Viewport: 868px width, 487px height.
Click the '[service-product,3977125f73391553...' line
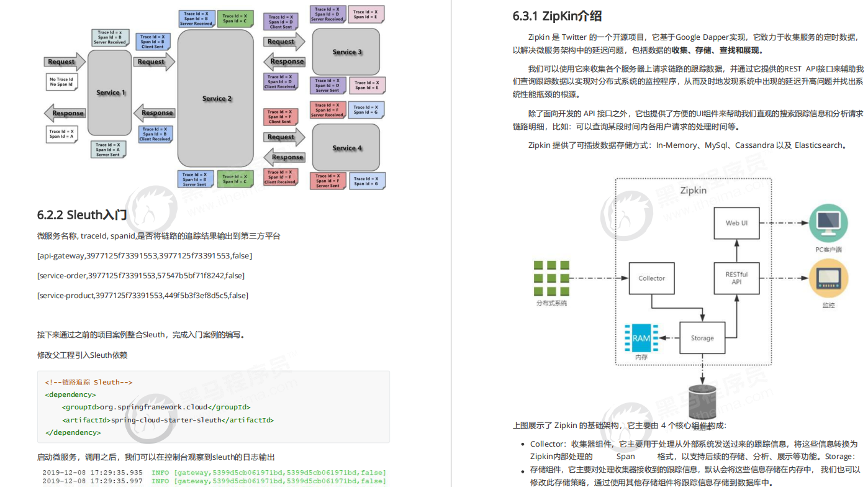click(x=143, y=295)
